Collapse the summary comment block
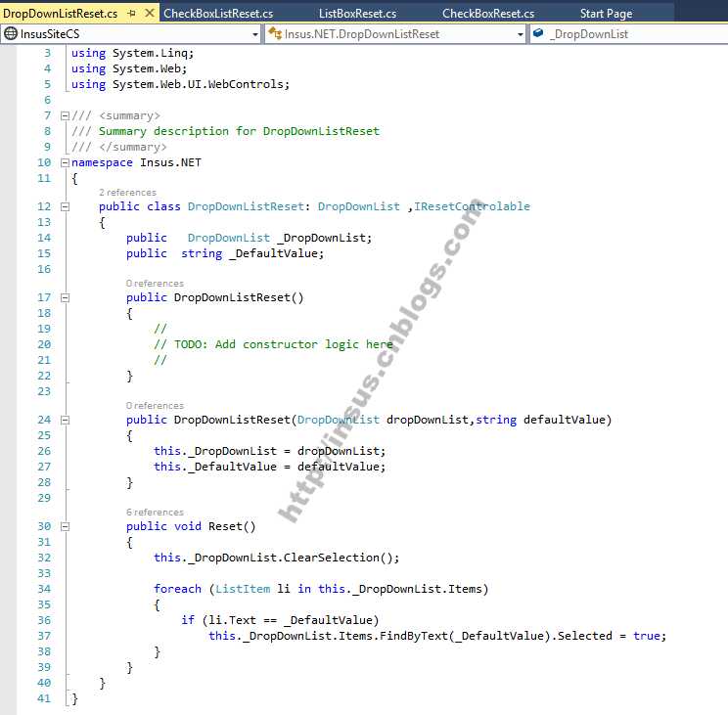The height and width of the screenshot is (715, 728). (x=65, y=116)
